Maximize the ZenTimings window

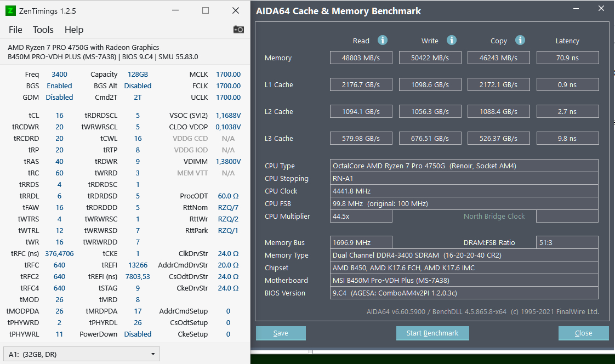[206, 10]
